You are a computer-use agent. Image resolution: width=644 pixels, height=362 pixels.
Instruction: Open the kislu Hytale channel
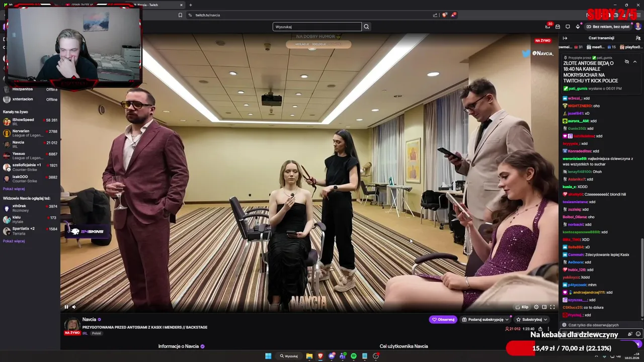click(30, 219)
